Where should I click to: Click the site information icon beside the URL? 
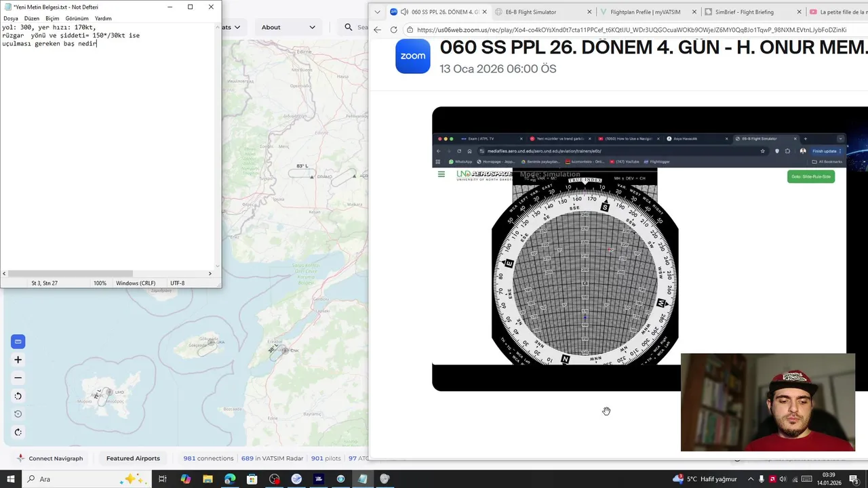tap(410, 30)
